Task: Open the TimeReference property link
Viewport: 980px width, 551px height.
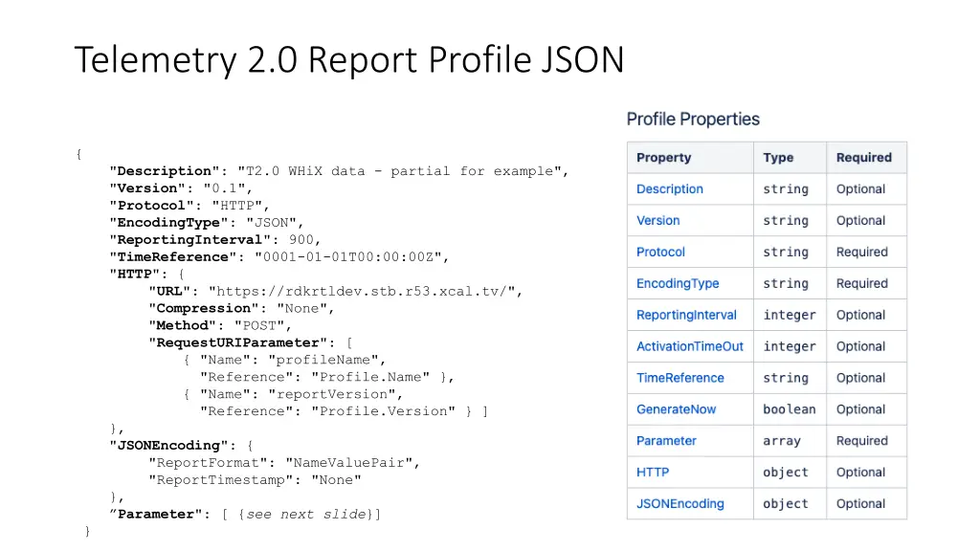Action: [x=680, y=378]
